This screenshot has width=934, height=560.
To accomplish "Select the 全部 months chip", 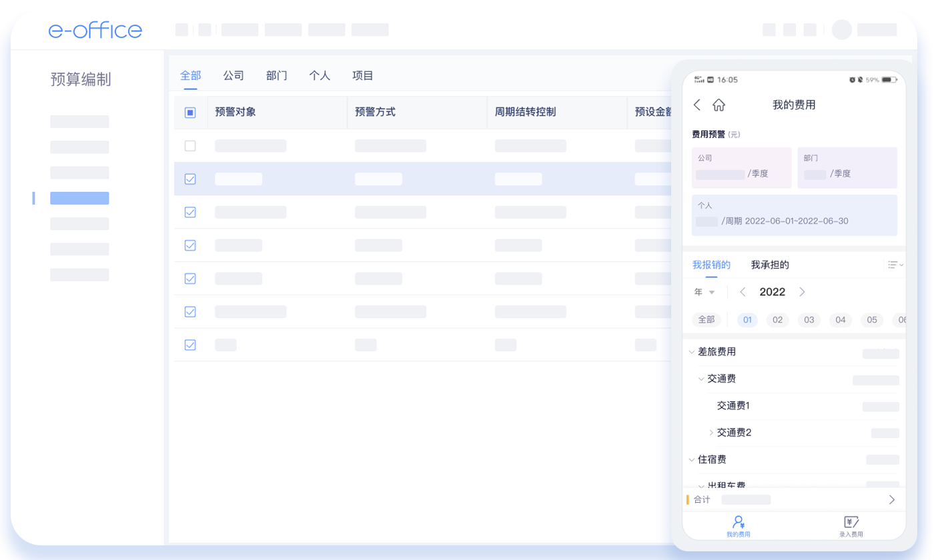I will coord(706,320).
